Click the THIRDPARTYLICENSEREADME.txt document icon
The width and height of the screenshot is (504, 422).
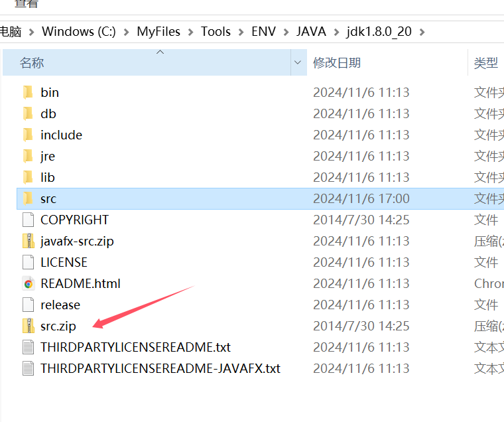pyautogui.click(x=28, y=347)
